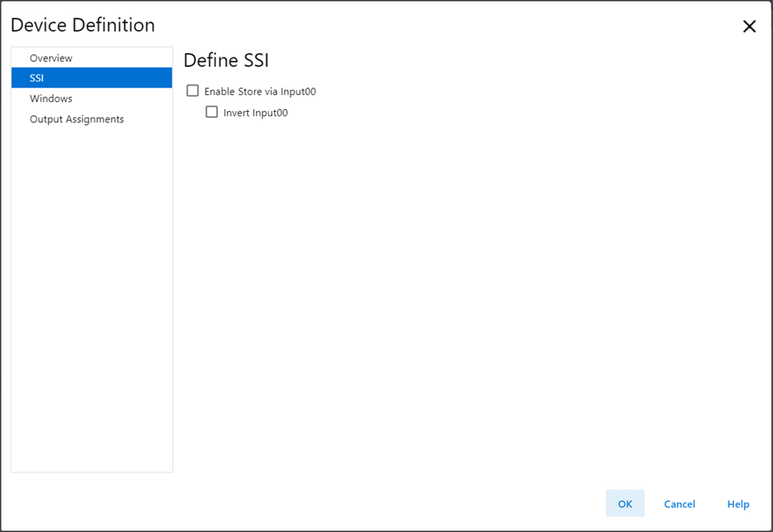
Task: Open Help for this dialog
Action: click(x=738, y=504)
